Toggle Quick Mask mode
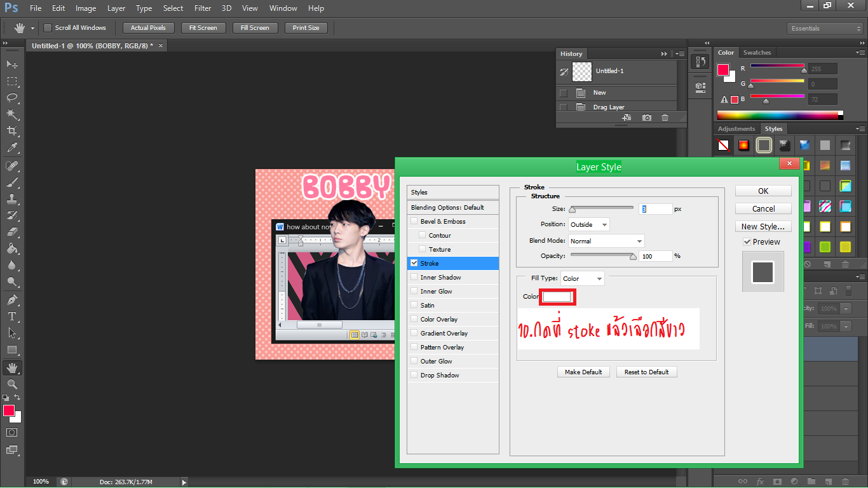 point(12,432)
